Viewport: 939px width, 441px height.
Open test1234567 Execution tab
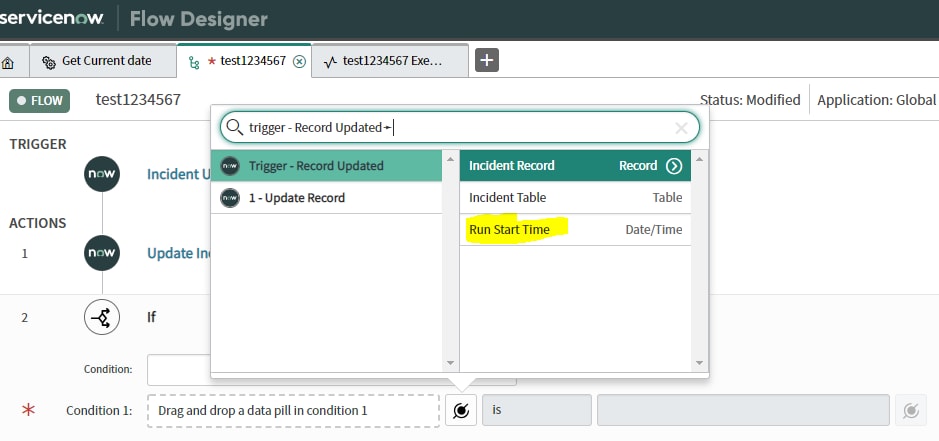click(390, 61)
